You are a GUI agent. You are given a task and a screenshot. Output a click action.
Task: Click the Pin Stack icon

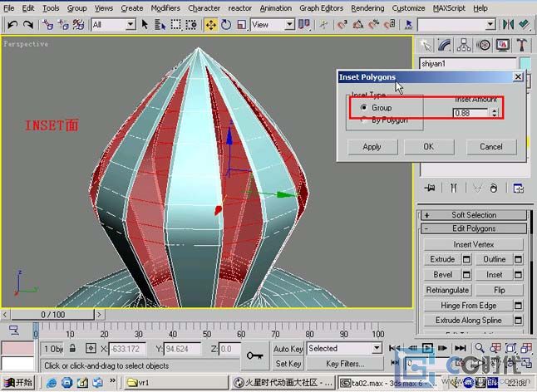click(430, 188)
